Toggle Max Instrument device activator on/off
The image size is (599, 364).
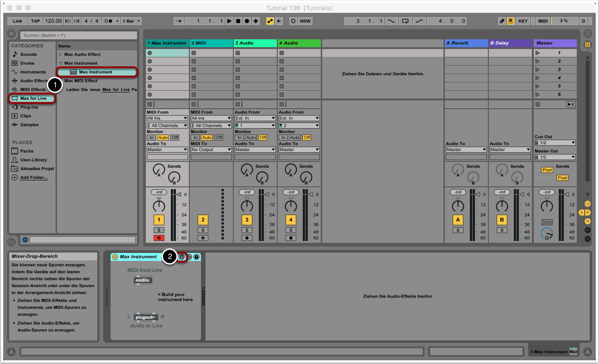point(115,257)
